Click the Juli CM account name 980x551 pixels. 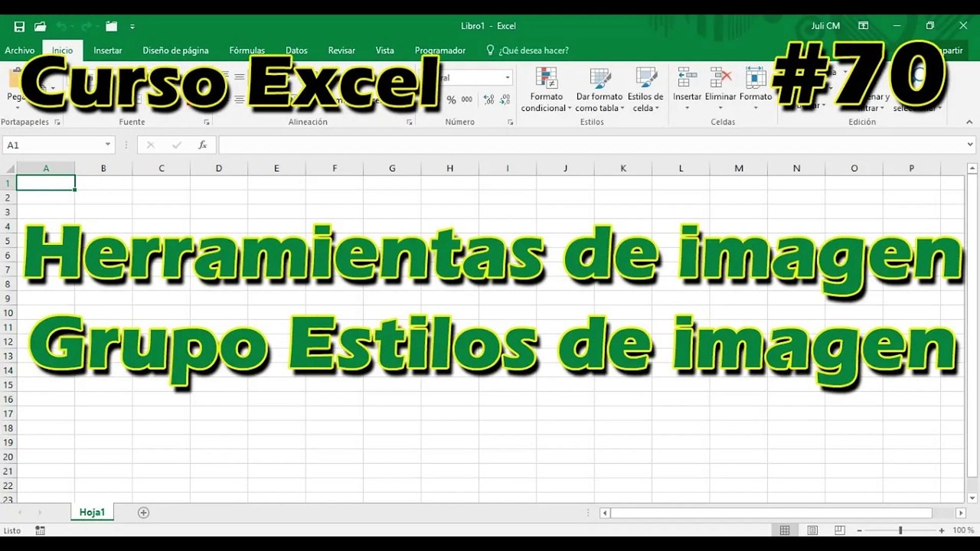click(x=825, y=26)
